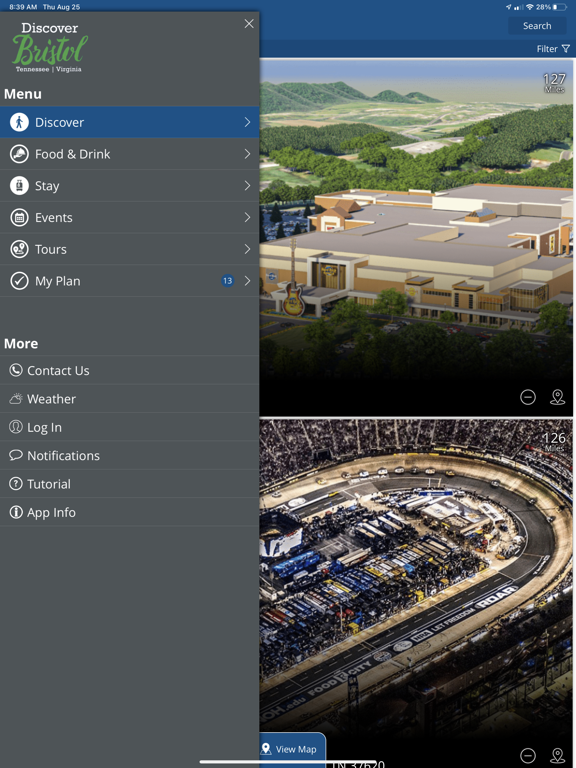Viewport: 576px width, 768px height.
Task: Tap map pin icon on speedway listing
Action: (x=557, y=755)
